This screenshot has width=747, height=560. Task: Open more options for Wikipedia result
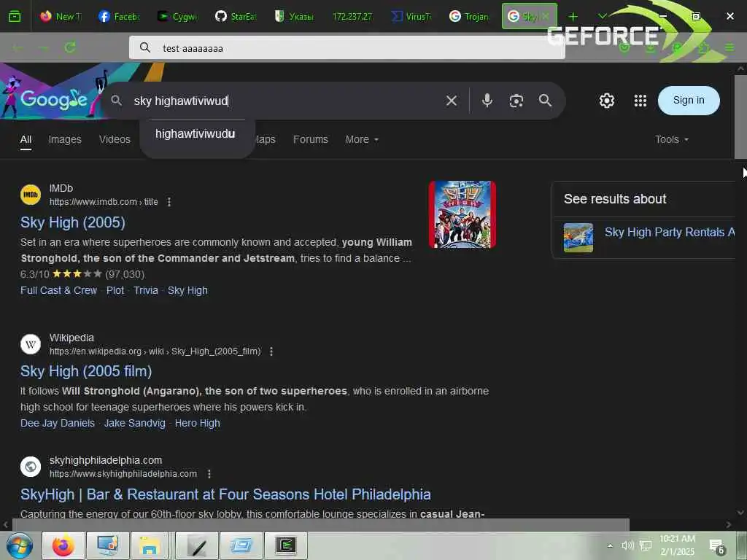click(x=271, y=351)
